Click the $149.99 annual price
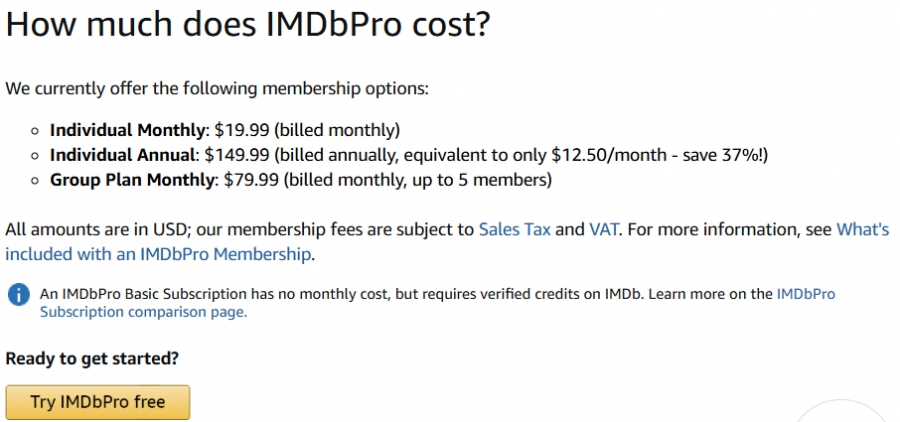The width and height of the screenshot is (900, 422). [239, 155]
